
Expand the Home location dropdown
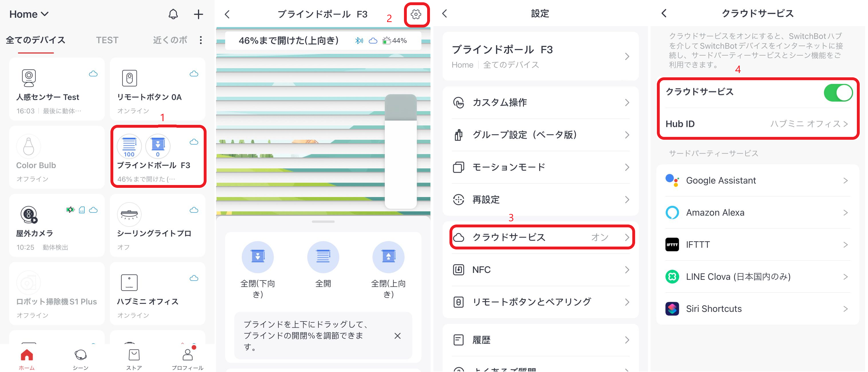click(29, 14)
